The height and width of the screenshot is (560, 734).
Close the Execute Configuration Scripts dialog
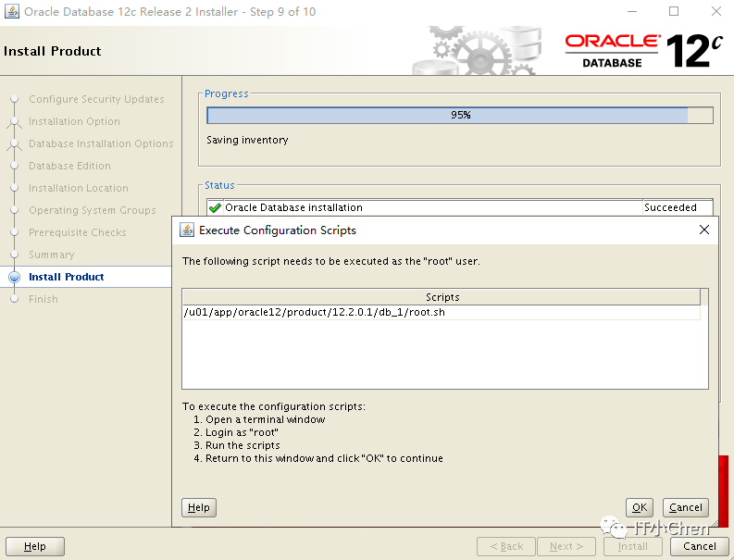(704, 230)
